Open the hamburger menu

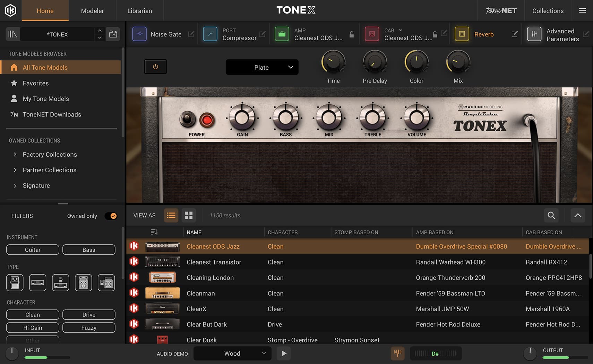pos(583,10)
